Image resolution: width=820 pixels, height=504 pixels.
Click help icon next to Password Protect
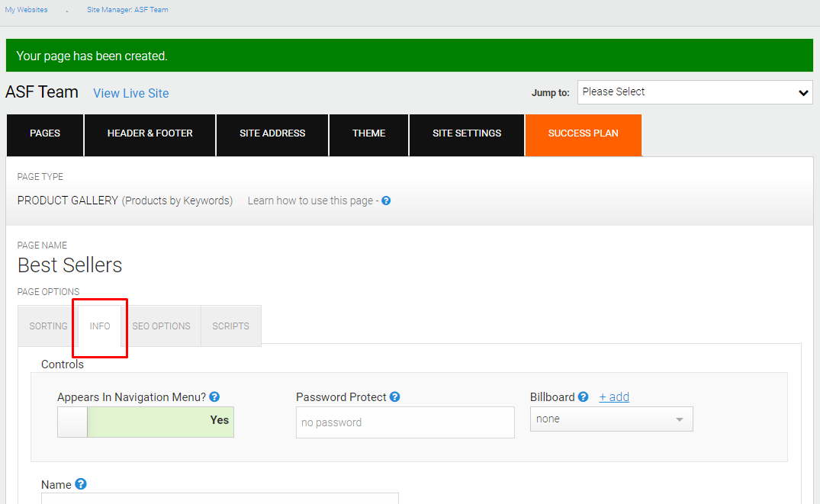[395, 396]
